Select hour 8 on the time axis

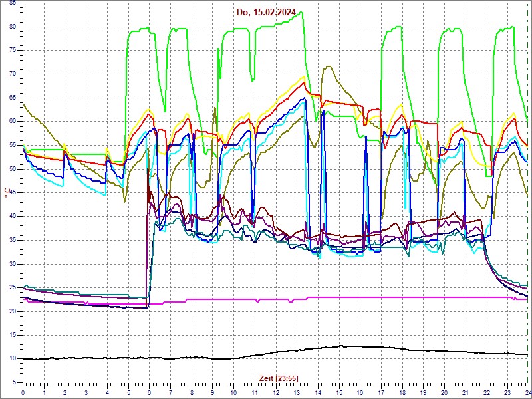coord(192,392)
